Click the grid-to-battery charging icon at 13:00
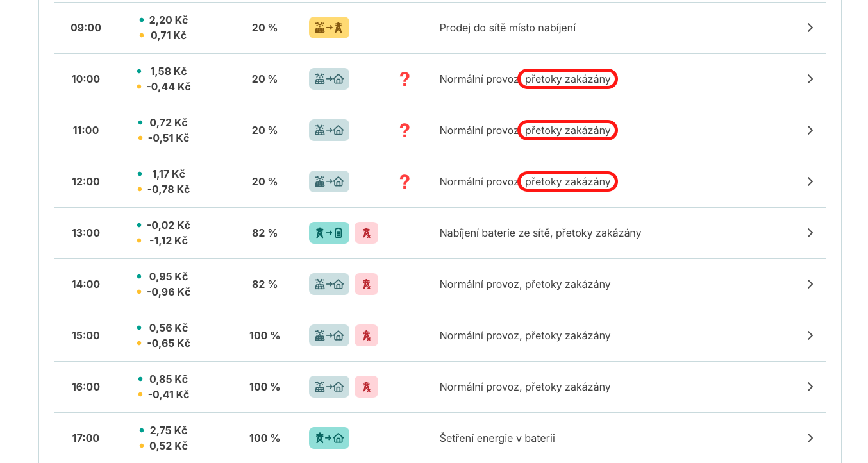The image size is (868, 463). coord(329,233)
